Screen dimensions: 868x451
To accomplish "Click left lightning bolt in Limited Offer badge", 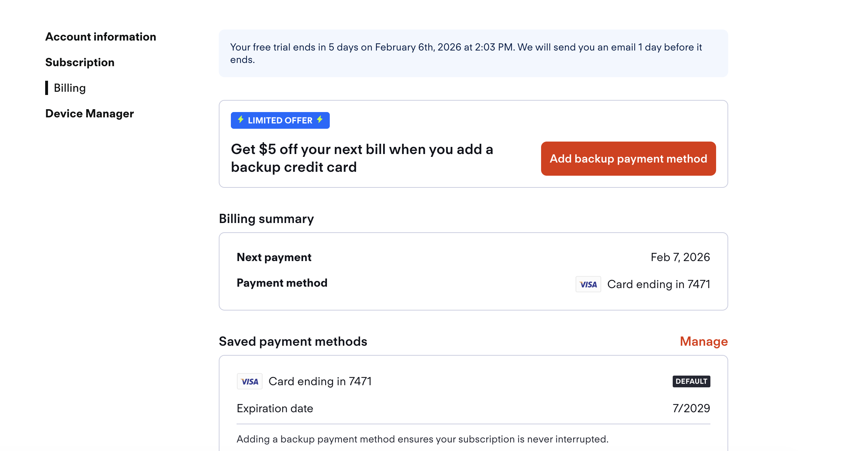I will (x=241, y=120).
